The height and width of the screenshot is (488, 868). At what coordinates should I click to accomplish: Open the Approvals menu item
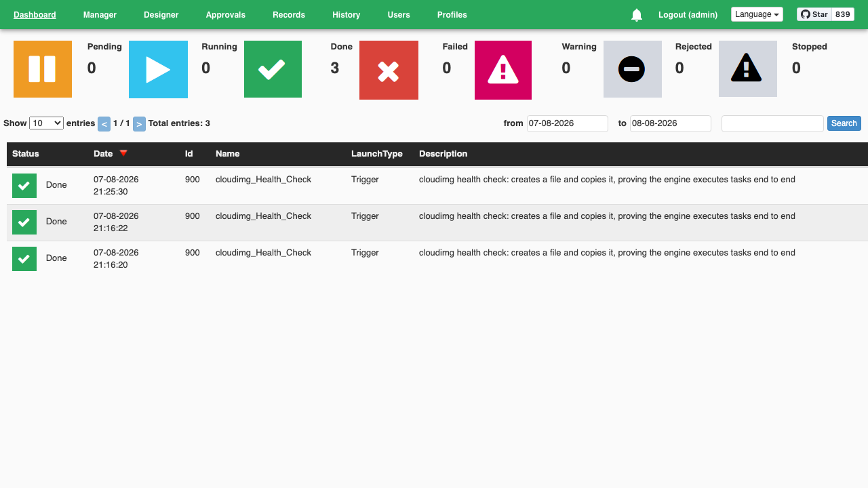pyautogui.click(x=226, y=15)
